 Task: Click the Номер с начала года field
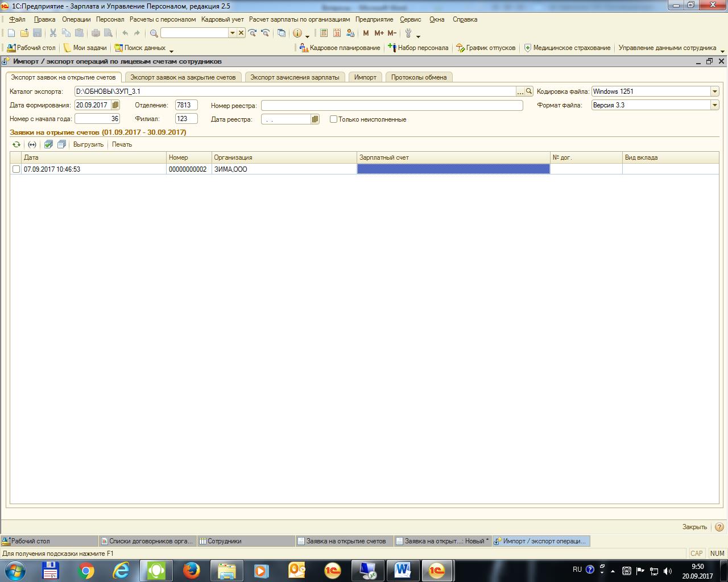click(x=97, y=119)
